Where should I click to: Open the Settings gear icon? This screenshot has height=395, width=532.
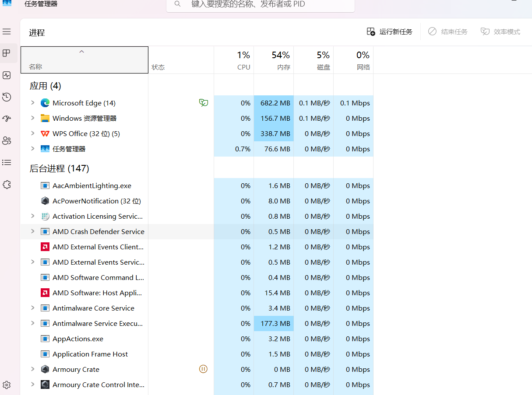click(7, 385)
